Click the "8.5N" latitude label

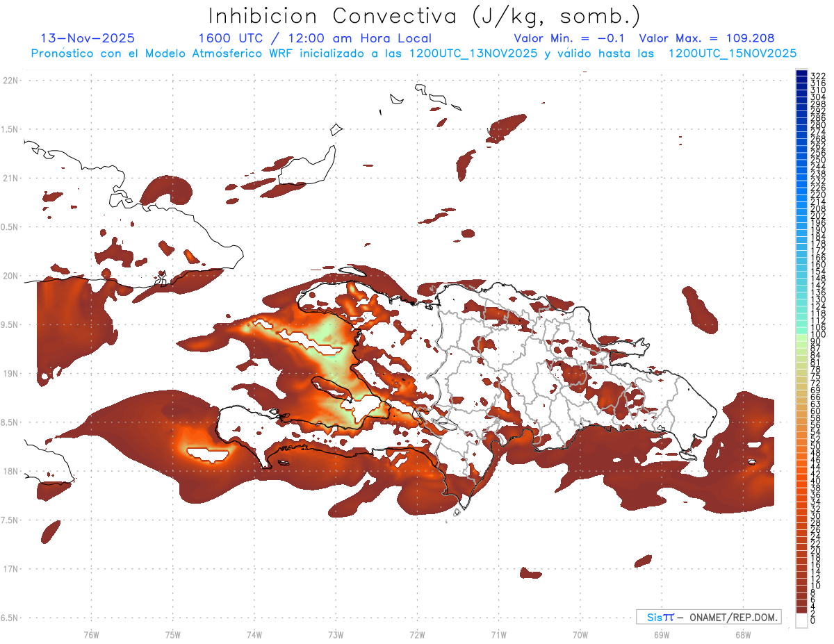coord(10,422)
